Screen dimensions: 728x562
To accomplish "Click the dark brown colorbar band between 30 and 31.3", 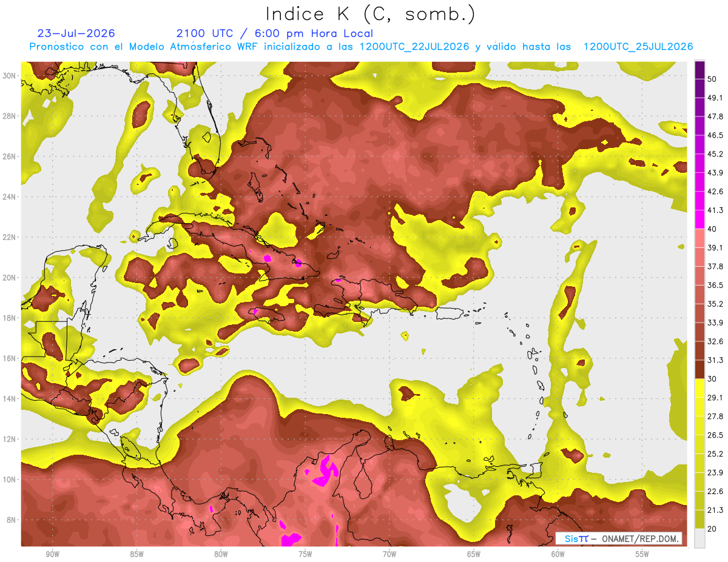I will coord(699,370).
